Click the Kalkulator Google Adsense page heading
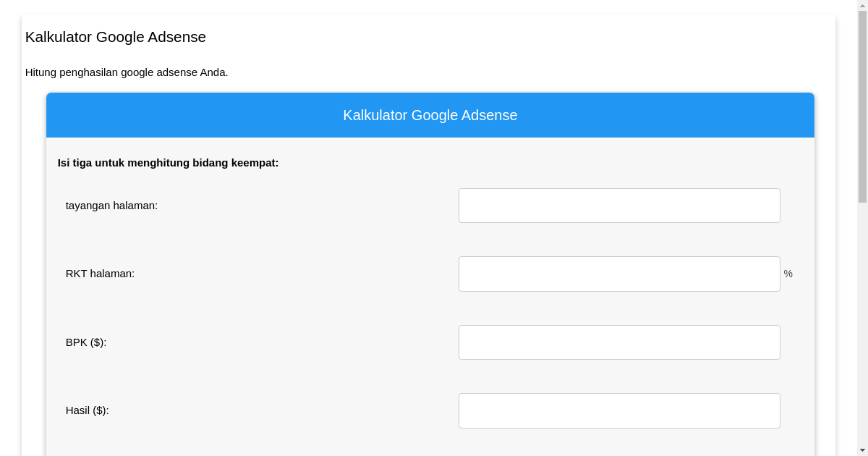 [115, 37]
